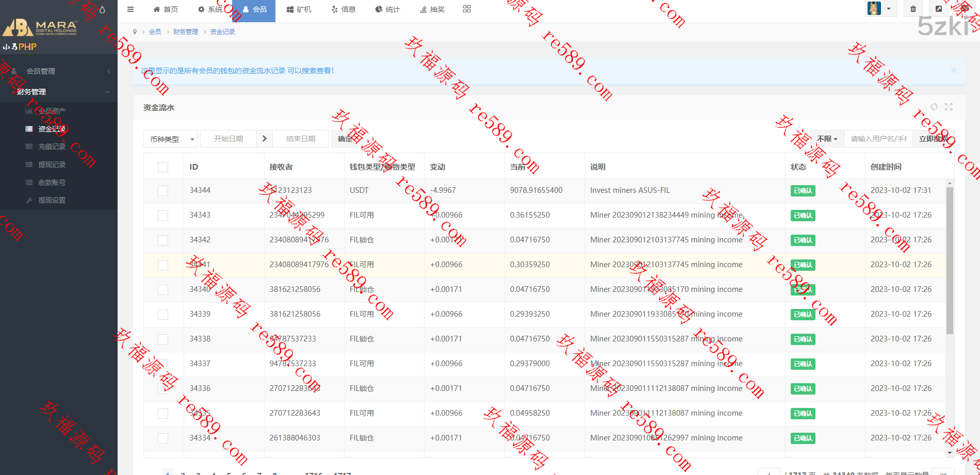Expand the user avatar dropdown
Viewport: 980px width, 475px height.
point(880,9)
